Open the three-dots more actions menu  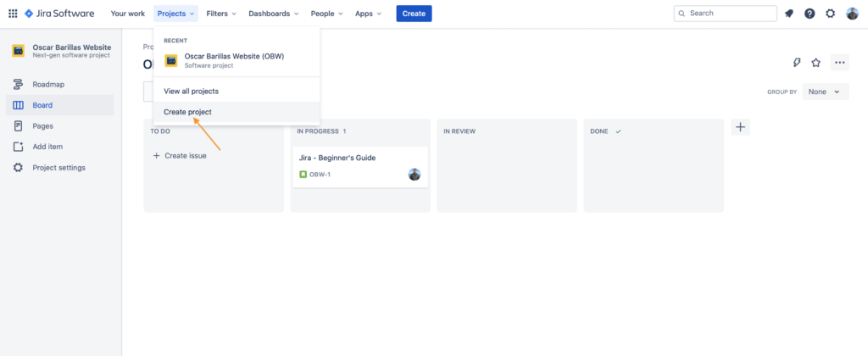(840, 63)
